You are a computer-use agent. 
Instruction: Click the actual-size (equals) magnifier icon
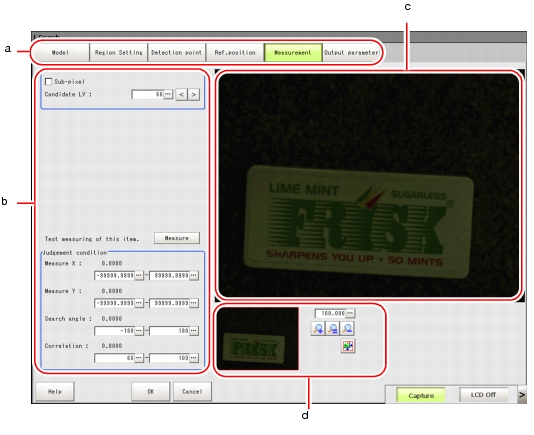(332, 329)
